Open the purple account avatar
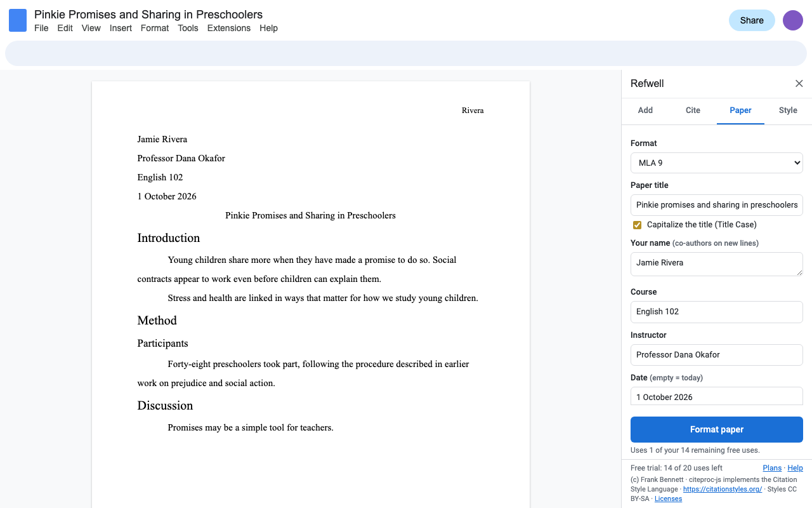This screenshot has height=508, width=812. pos(793,20)
